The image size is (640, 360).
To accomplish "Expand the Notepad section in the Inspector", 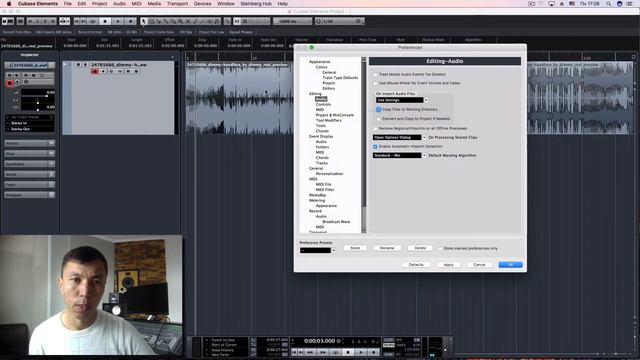I will click(29, 195).
